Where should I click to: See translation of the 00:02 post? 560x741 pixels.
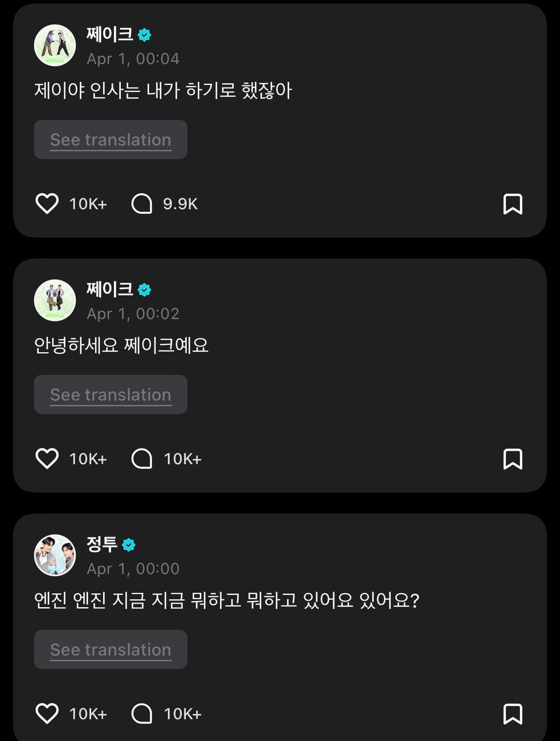[110, 395]
